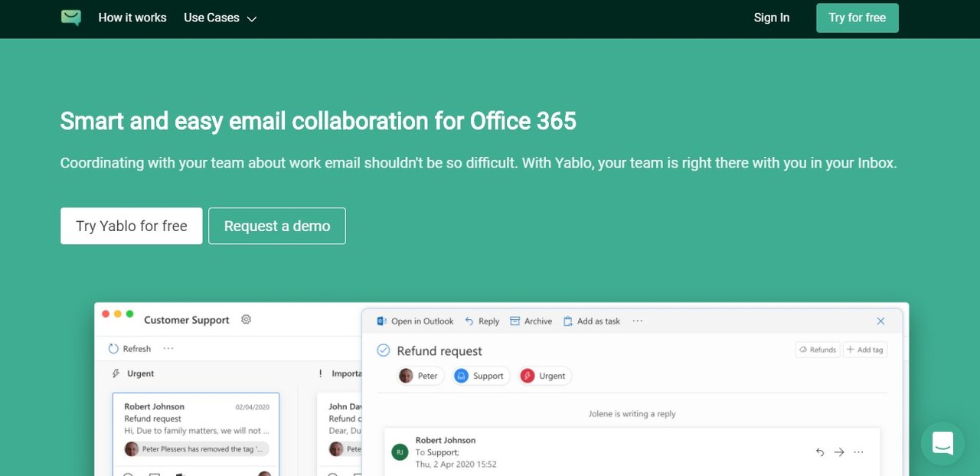Viewport: 980px width, 476px height.
Task: Close the Refund request email panel
Action: (880, 321)
